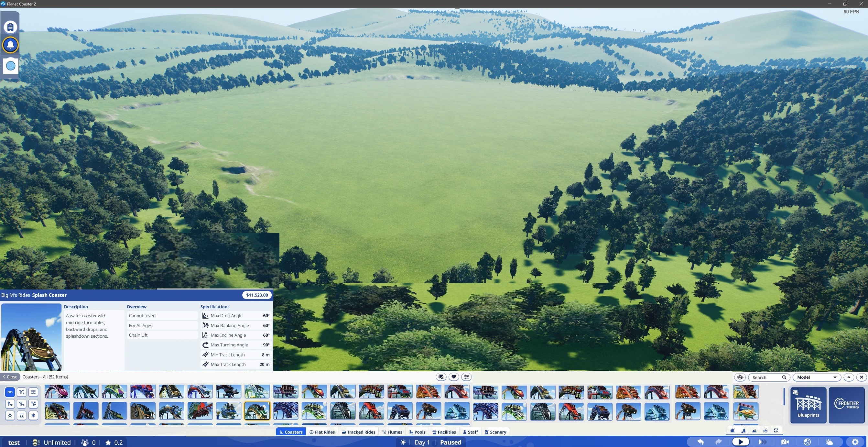This screenshot has width=868, height=447.
Task: Toggle the last filter icon in the middle row
Action: [x=33, y=404]
